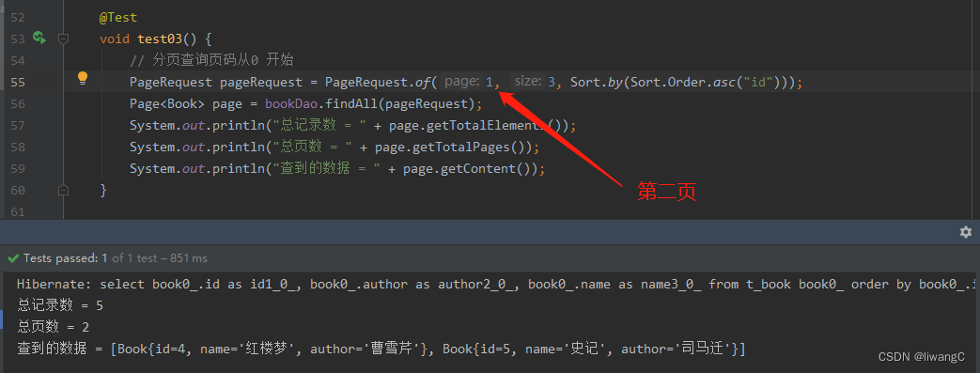Run test03 via green gutter icon
Screen dimensions: 980x373
pos(39,39)
